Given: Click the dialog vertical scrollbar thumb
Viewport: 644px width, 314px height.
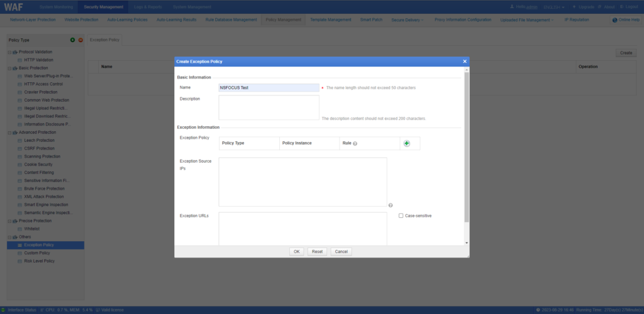Looking at the screenshot, I should coord(467,147).
